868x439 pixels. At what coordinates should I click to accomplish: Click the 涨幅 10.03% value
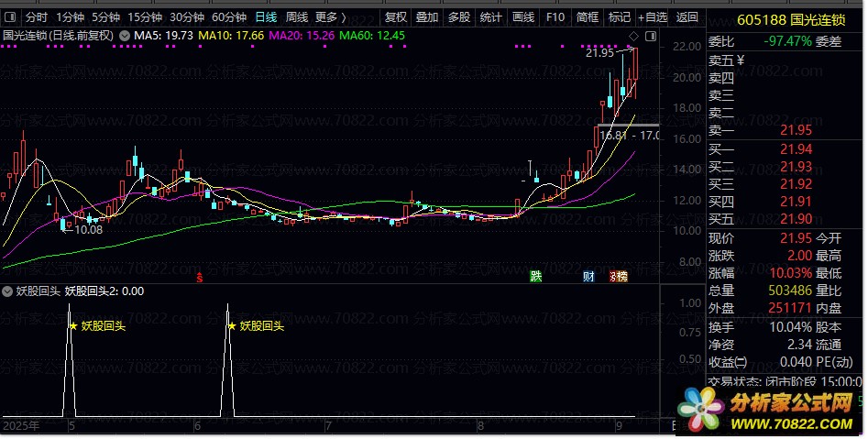click(791, 273)
